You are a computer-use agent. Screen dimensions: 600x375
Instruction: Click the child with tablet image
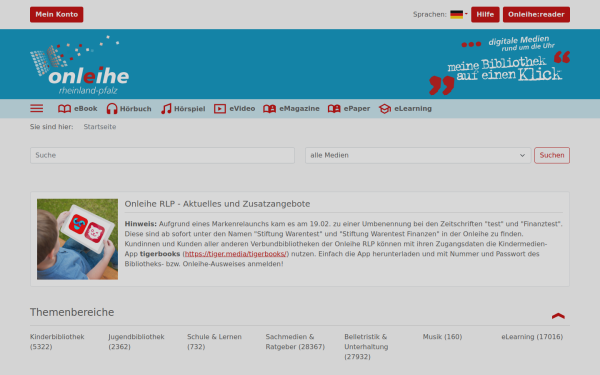click(77, 239)
